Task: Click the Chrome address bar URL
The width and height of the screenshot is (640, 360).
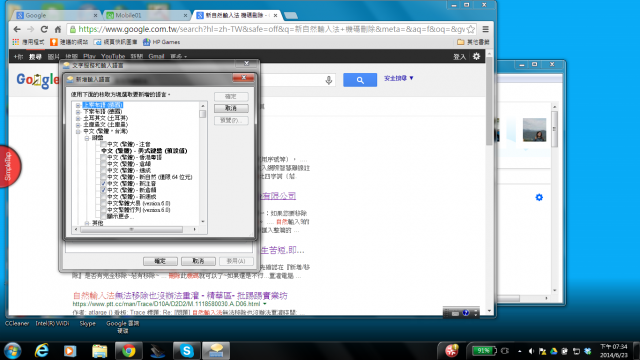Action: click(x=271, y=29)
